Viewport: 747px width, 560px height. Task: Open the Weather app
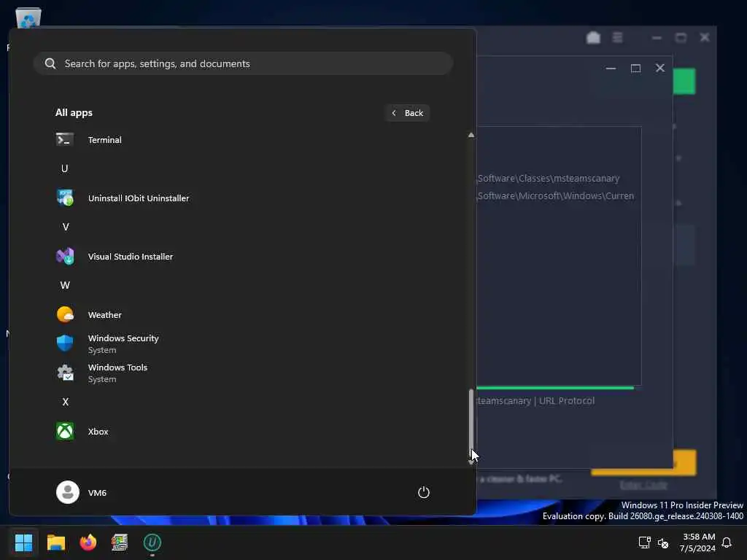(242, 315)
